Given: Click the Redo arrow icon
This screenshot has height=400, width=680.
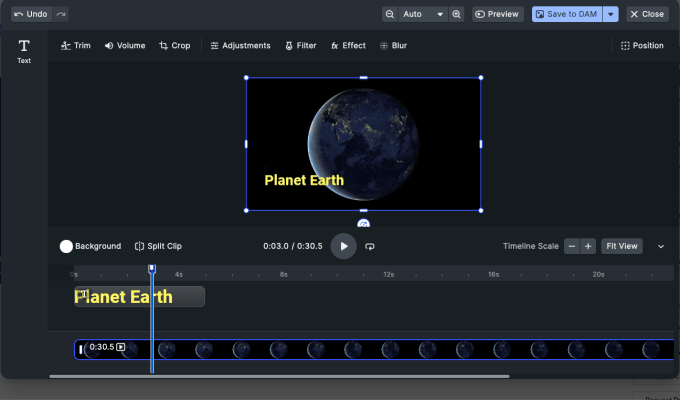Looking at the screenshot, I should 62,14.
